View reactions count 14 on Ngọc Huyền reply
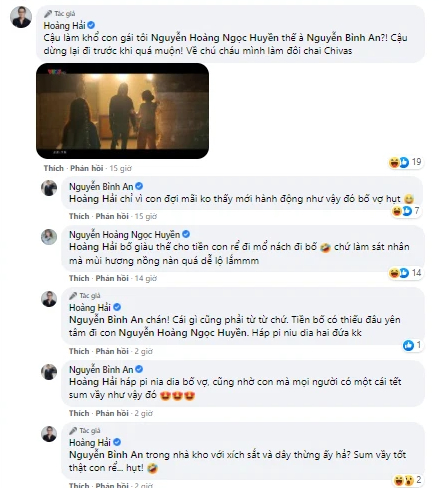Viewport: 442px width, 488px height. pyautogui.click(x=405, y=273)
